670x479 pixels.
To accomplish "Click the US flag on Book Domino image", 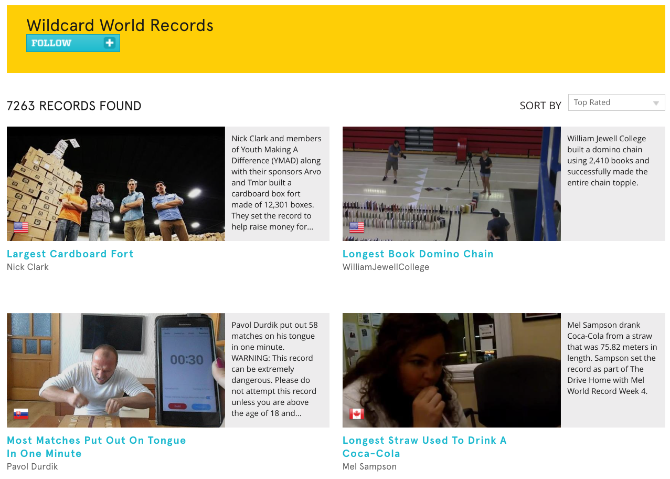I will pyautogui.click(x=357, y=227).
